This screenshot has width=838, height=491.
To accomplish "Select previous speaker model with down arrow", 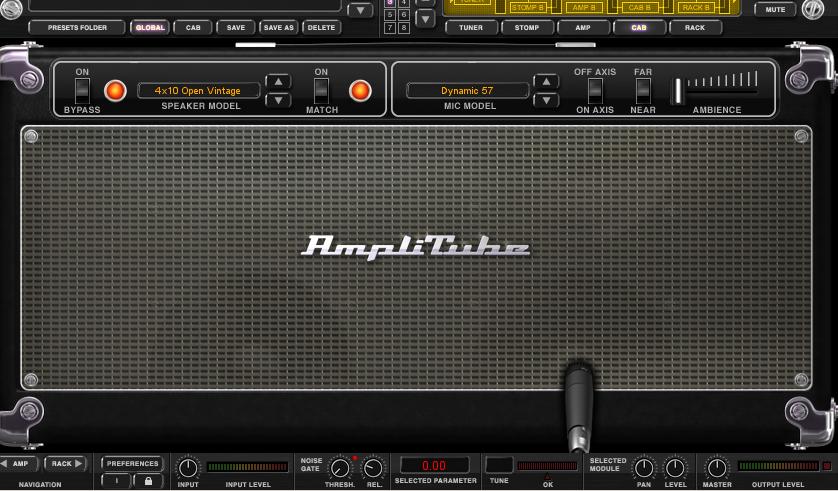I will pyautogui.click(x=278, y=100).
